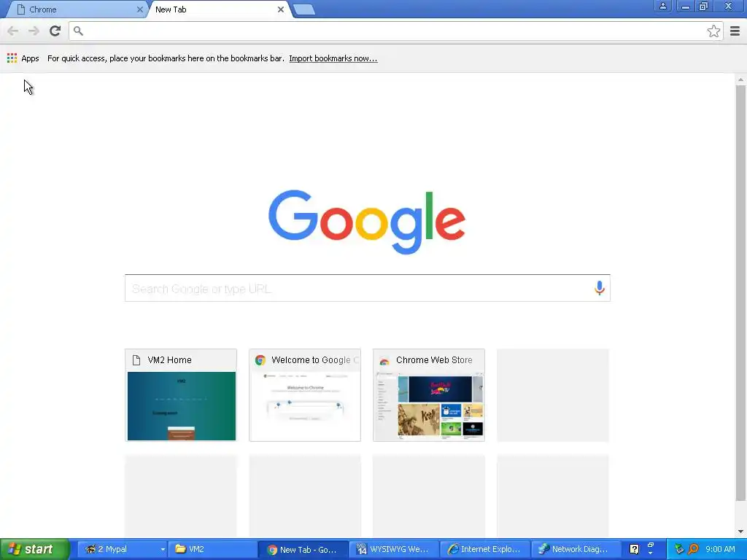Close the New Tab tab

pos(281,9)
